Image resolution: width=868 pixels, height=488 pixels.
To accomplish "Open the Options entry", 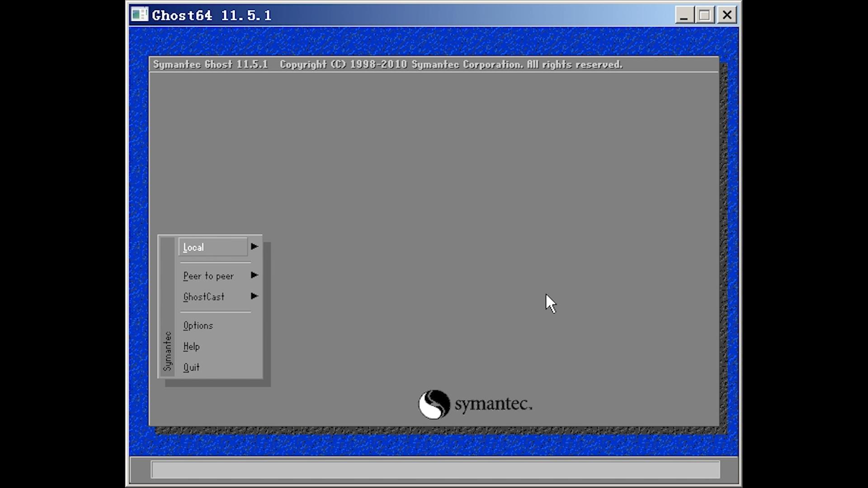I will click(x=198, y=325).
